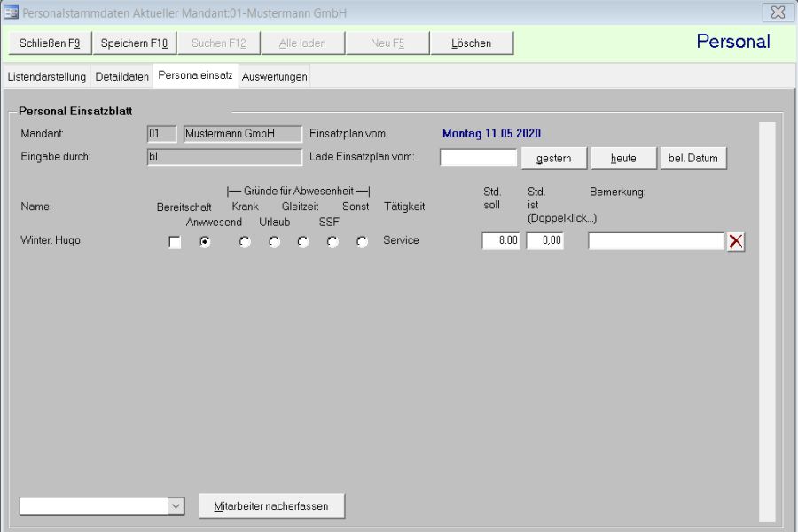This screenshot has width=798, height=532.
Task: Click the name Winter, Hugo
Action: (51, 240)
